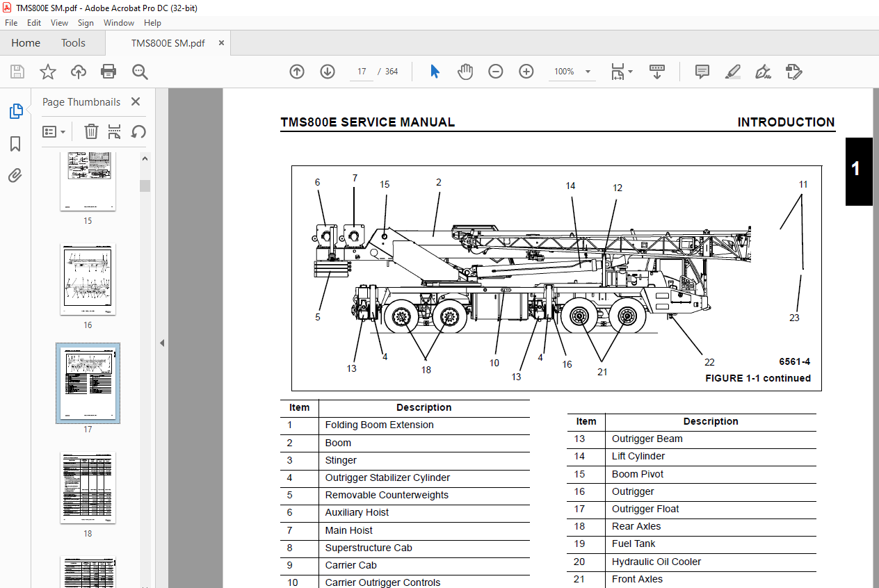Zoom out with the minus icon
879x588 pixels.
tap(496, 72)
